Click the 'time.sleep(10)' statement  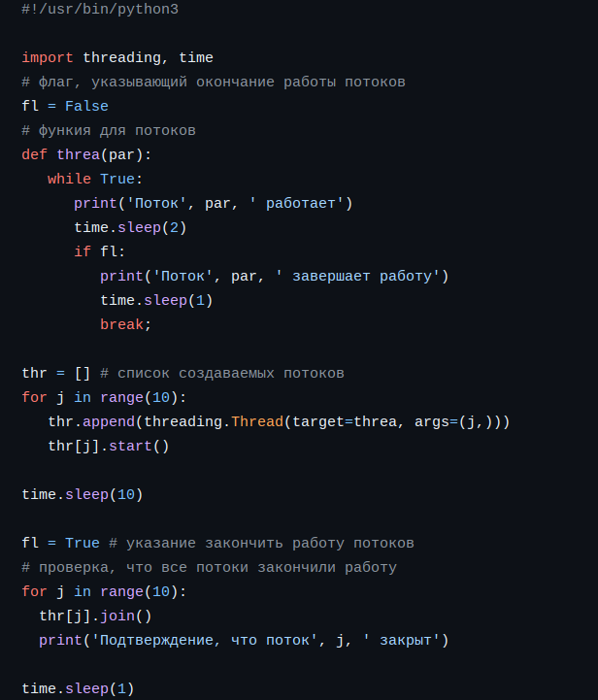pos(83,494)
